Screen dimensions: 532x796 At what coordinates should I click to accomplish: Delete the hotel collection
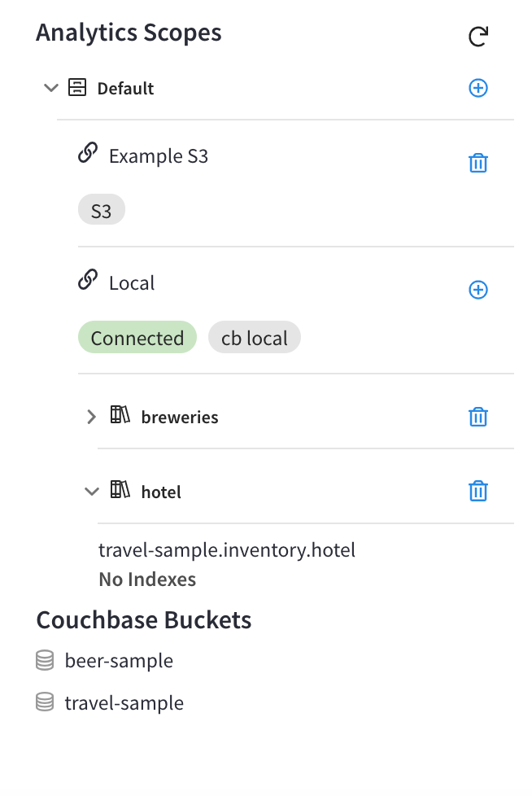(x=478, y=491)
